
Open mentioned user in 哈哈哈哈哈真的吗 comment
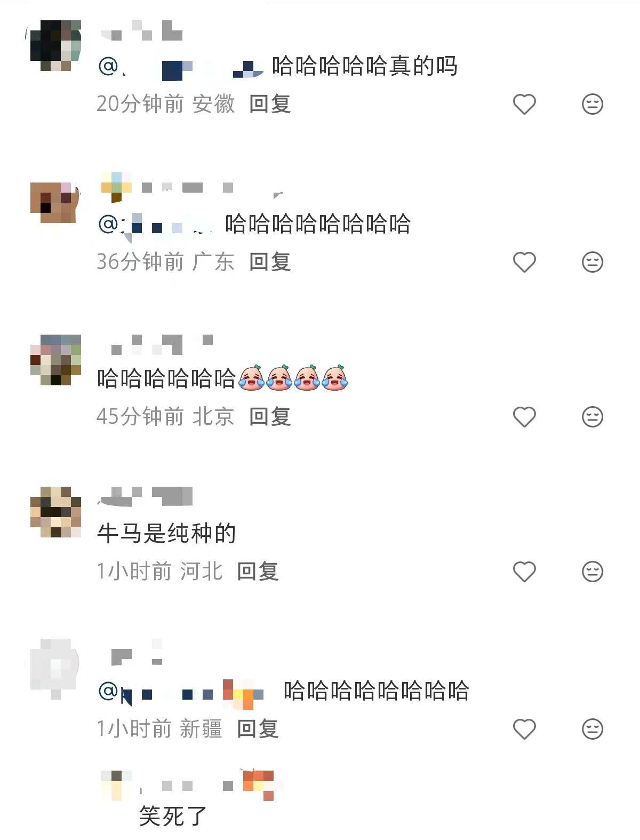click(181, 67)
